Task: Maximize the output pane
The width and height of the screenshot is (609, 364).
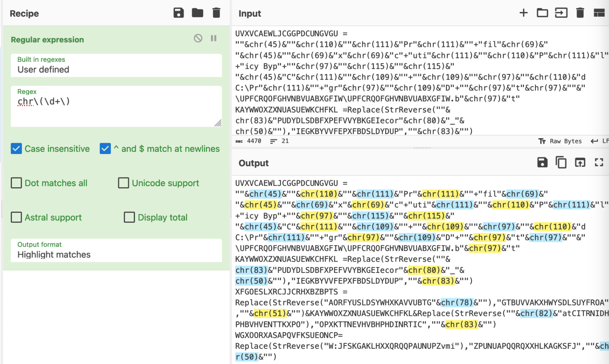Action: (599, 162)
